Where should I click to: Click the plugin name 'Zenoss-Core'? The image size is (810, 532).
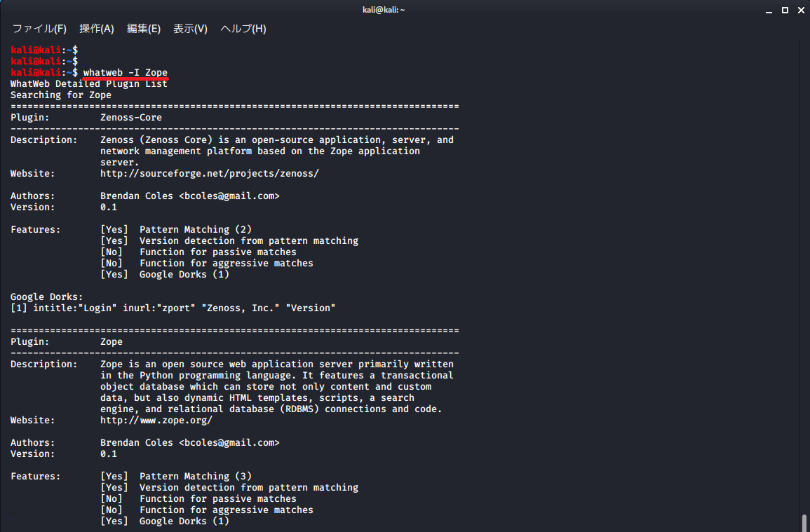tap(131, 117)
